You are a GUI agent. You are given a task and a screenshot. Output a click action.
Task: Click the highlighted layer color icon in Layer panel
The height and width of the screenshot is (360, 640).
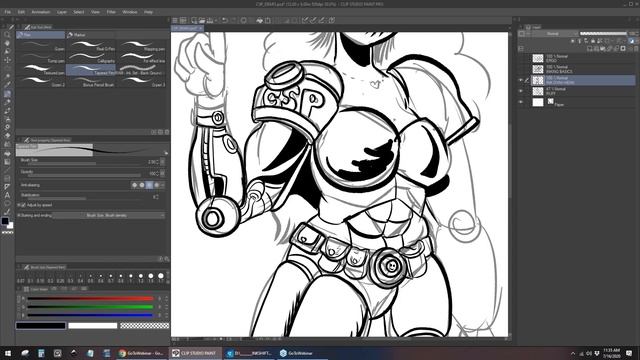point(631,41)
